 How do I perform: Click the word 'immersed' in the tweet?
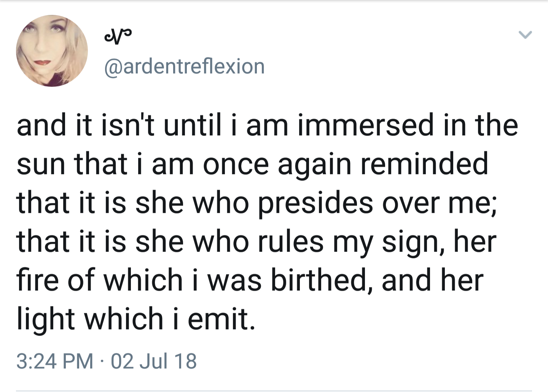click(365, 125)
